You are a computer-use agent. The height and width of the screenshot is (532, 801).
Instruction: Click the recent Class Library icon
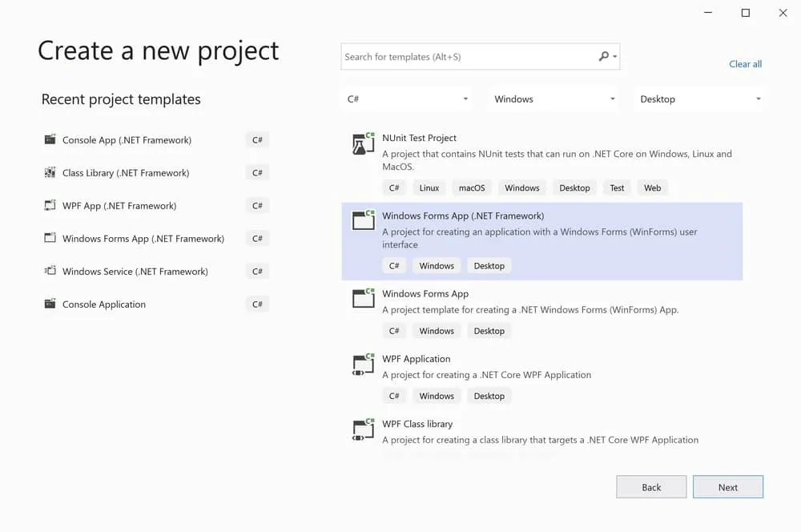click(x=50, y=173)
